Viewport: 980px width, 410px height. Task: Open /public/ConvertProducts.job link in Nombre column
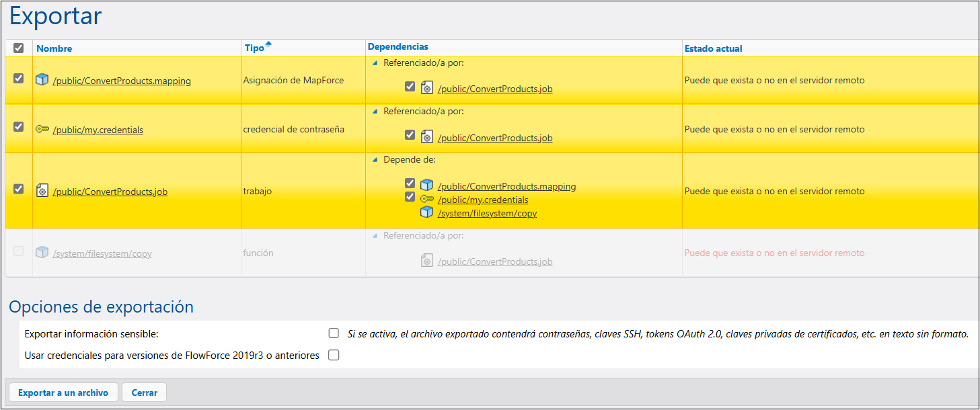click(110, 192)
